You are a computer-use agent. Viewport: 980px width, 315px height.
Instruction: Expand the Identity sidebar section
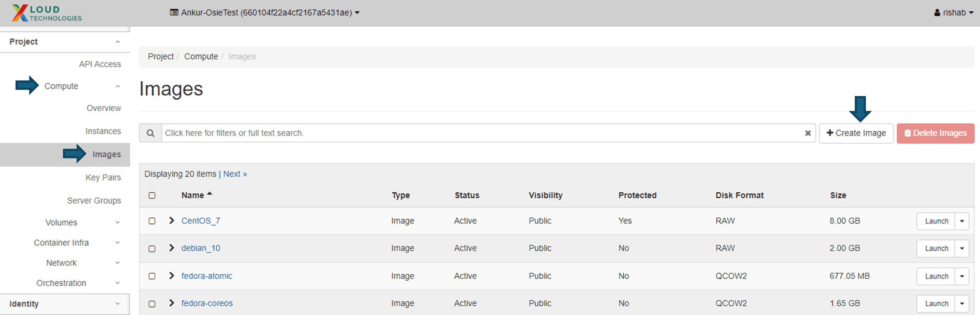coord(65,304)
